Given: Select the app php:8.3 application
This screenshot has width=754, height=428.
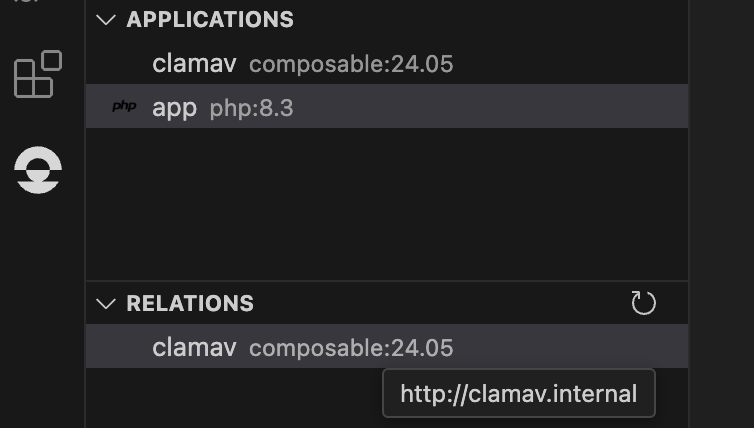Looking at the screenshot, I should (387, 106).
